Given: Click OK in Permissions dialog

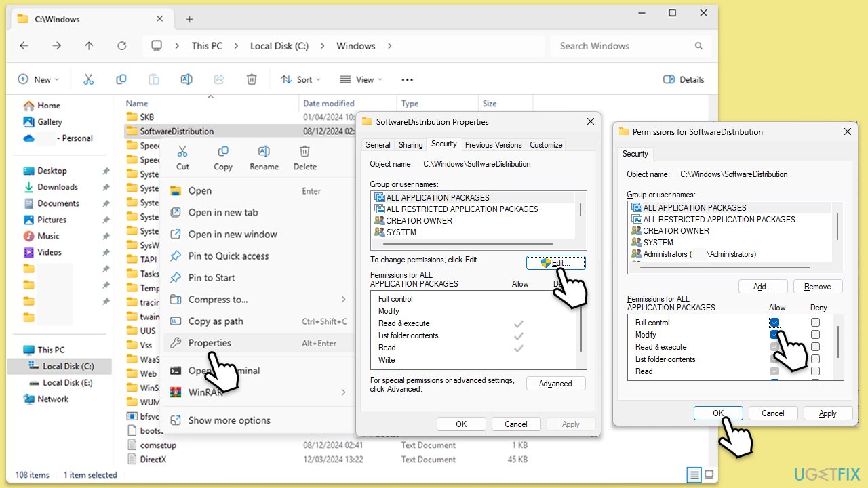Looking at the screenshot, I should 718,413.
